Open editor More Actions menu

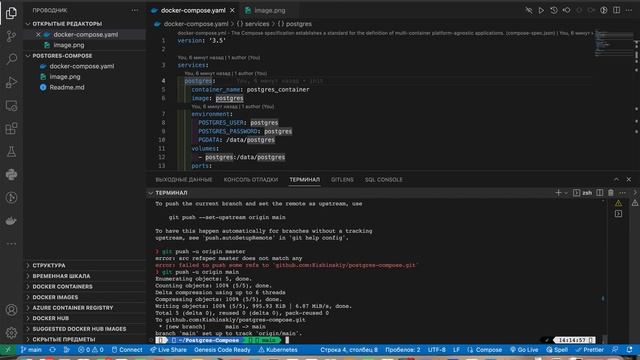click(629, 10)
